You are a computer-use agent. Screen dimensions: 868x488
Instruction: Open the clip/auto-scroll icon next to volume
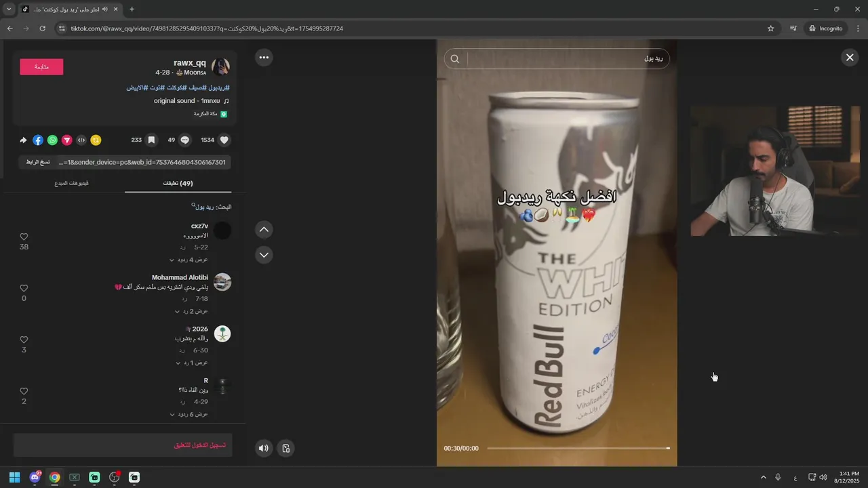(x=286, y=448)
